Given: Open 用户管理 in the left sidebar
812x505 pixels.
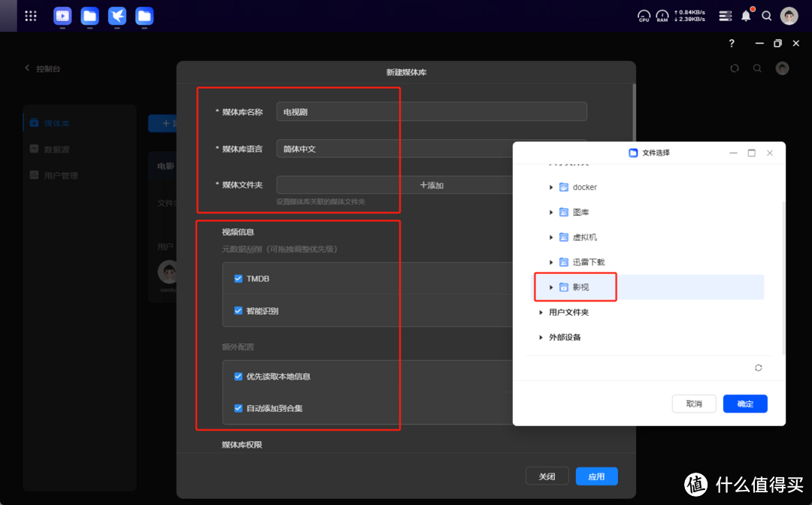Looking at the screenshot, I should [x=60, y=176].
